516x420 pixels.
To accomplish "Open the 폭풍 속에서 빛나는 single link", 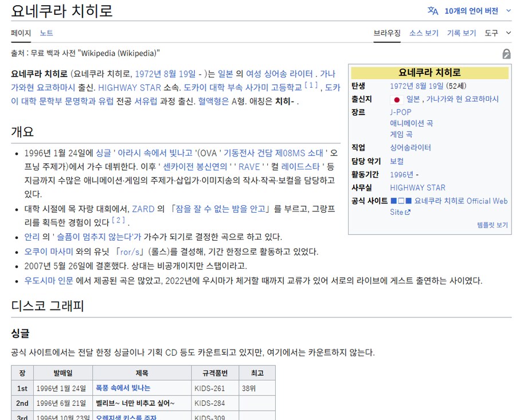I will pos(123,388).
